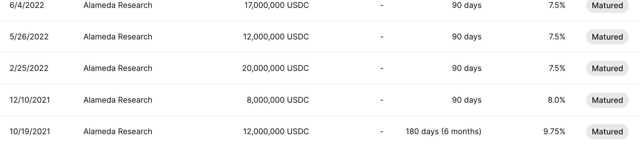Select the 5/26/2022 date cell
Viewport: 644px width, 144px height.
tap(29, 37)
